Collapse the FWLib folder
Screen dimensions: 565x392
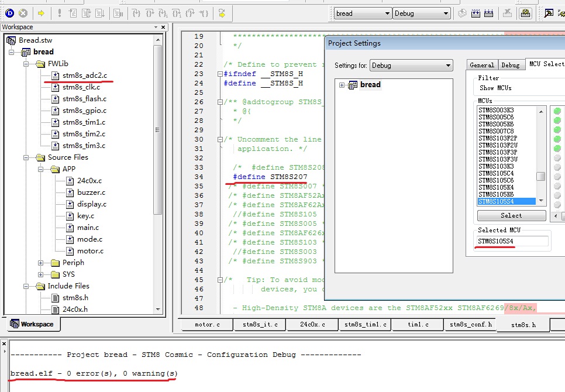click(x=26, y=64)
